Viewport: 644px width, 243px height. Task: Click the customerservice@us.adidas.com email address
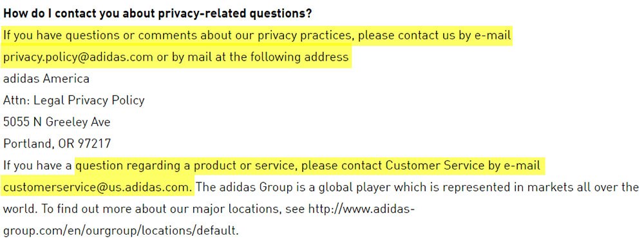pyautogui.click(x=97, y=188)
